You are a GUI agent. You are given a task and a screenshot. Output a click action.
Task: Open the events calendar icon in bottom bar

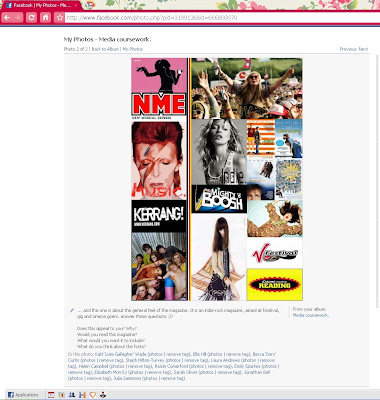coord(51,395)
